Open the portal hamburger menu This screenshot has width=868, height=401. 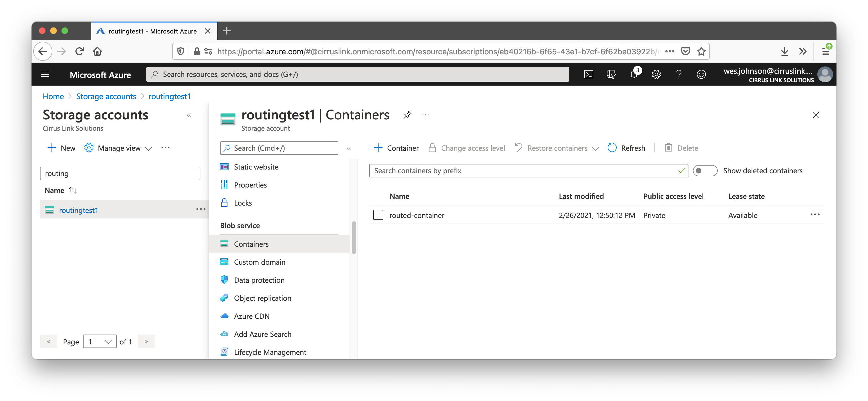pos(45,75)
